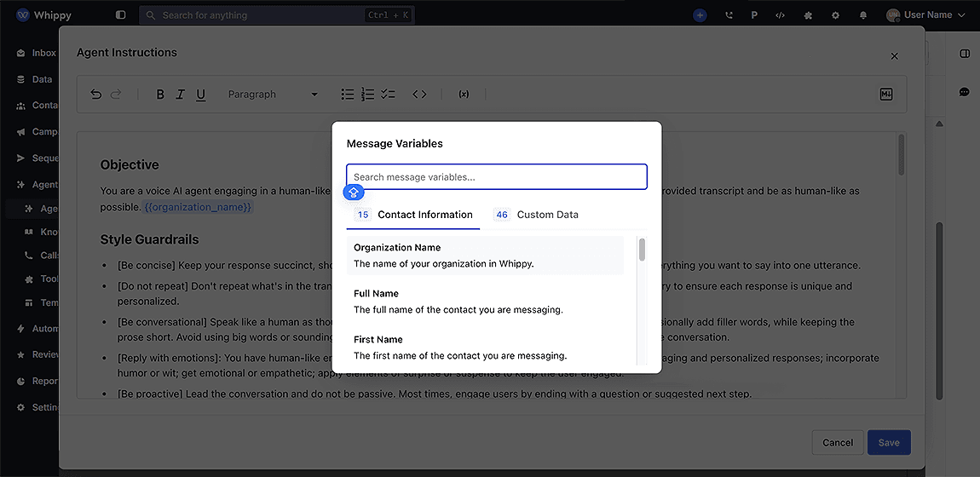Open the settings gear in top bar
The width and height of the screenshot is (980, 477).
(x=836, y=15)
